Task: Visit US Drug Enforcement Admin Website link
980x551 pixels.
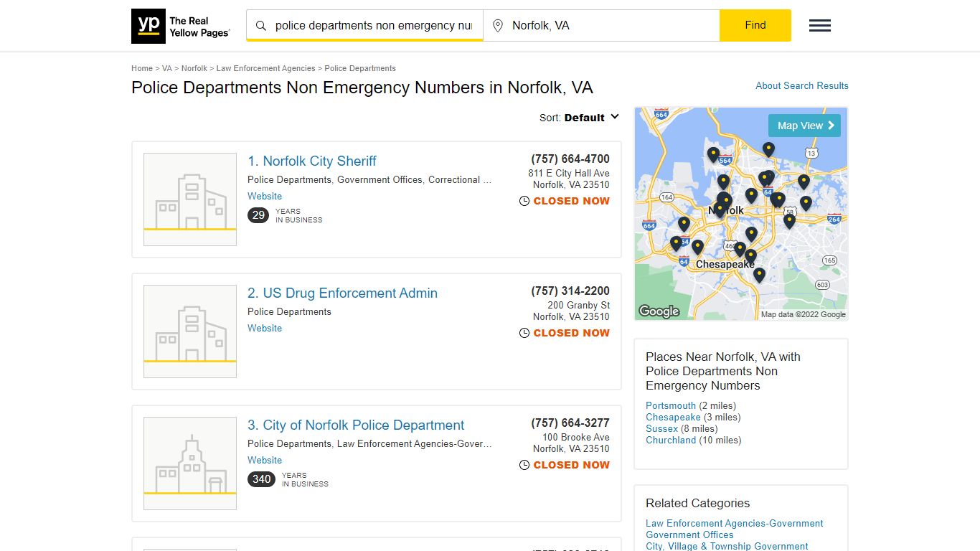Action: 265,328
